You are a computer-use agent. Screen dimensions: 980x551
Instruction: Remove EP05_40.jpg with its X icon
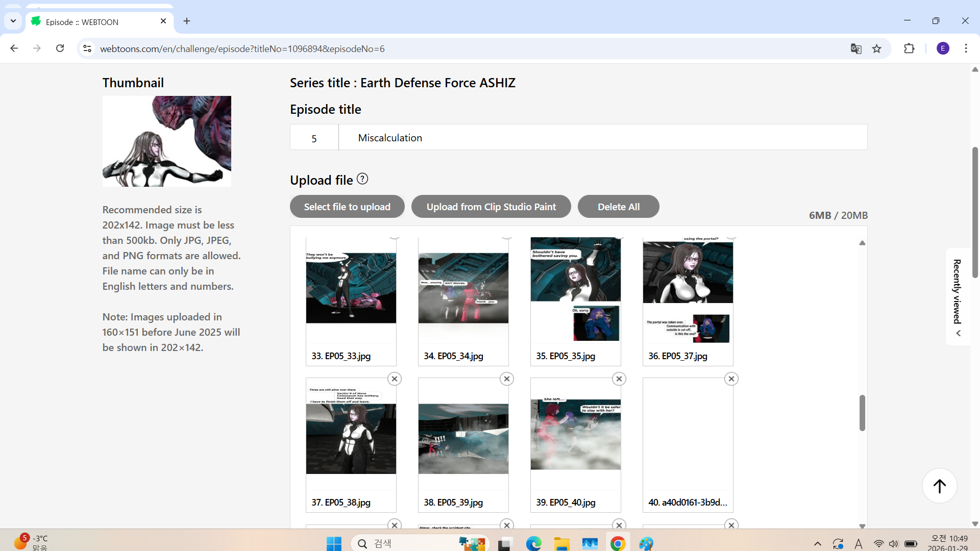pyautogui.click(x=619, y=379)
